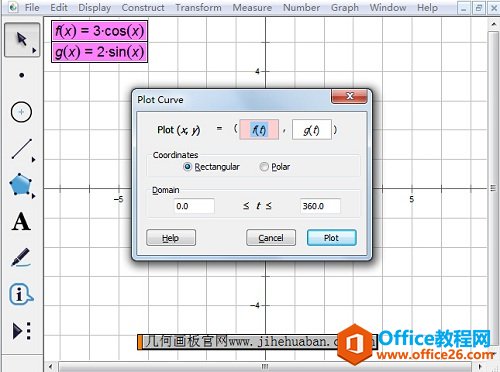Image resolution: width=500 pixels, height=372 pixels.
Task: Click axis label −4 on the y-axis
Action: [x=256, y=305]
